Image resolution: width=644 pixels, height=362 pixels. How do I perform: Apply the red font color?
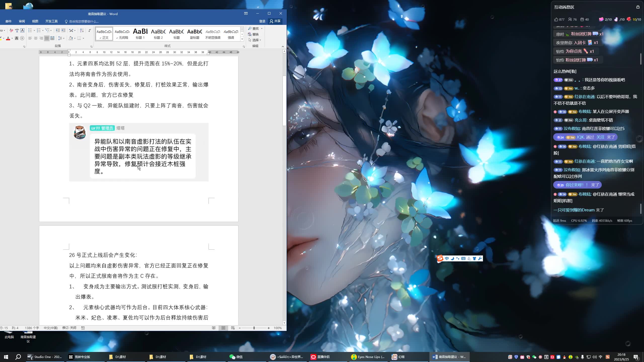[8, 38]
